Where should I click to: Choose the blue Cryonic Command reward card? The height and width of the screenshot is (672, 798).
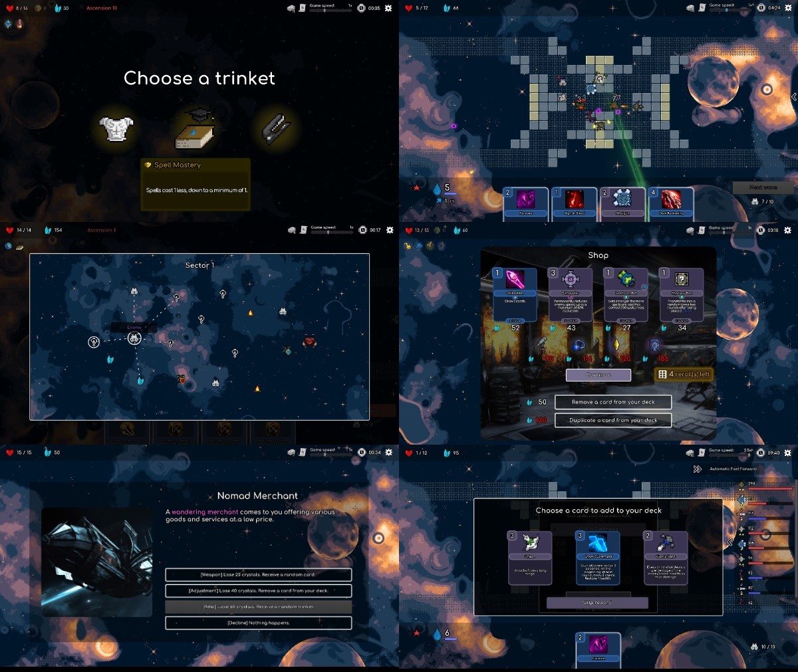point(598,558)
